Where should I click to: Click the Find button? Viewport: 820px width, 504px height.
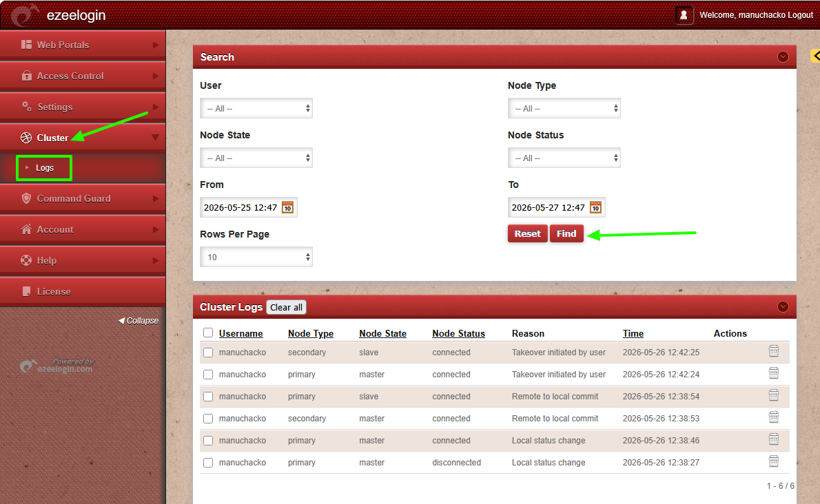pyautogui.click(x=566, y=233)
